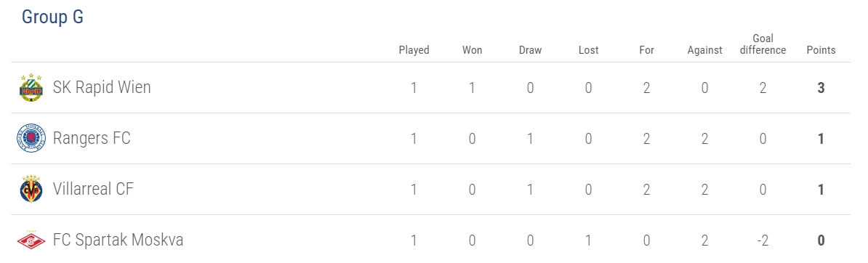Click the Lost column header
Image resolution: width=868 pixels, height=263 pixels.
click(588, 50)
